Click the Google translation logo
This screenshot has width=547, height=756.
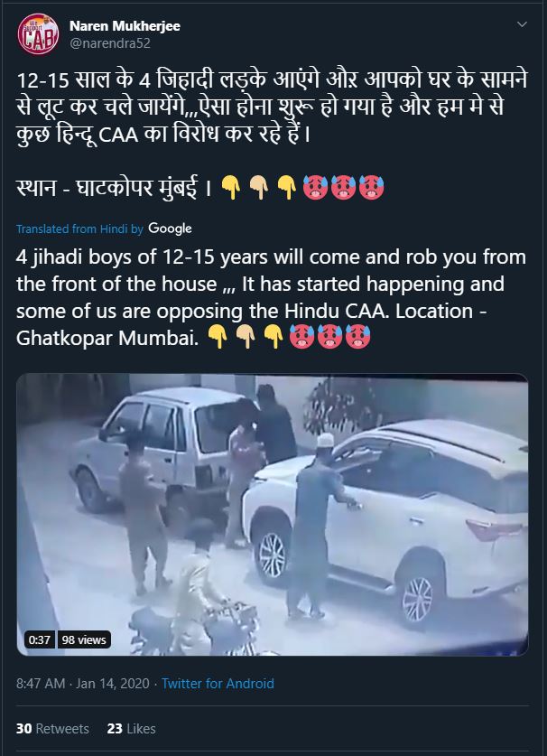(170, 228)
